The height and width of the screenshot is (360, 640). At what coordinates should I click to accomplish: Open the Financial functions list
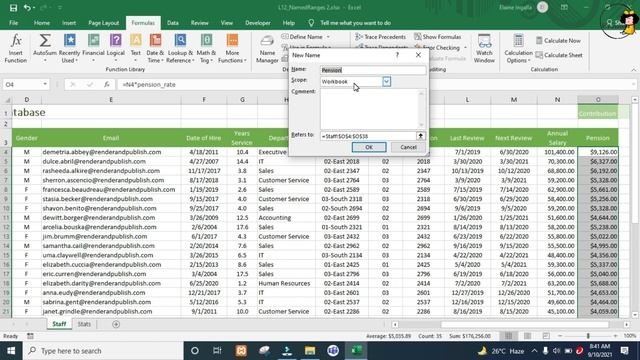click(x=93, y=49)
